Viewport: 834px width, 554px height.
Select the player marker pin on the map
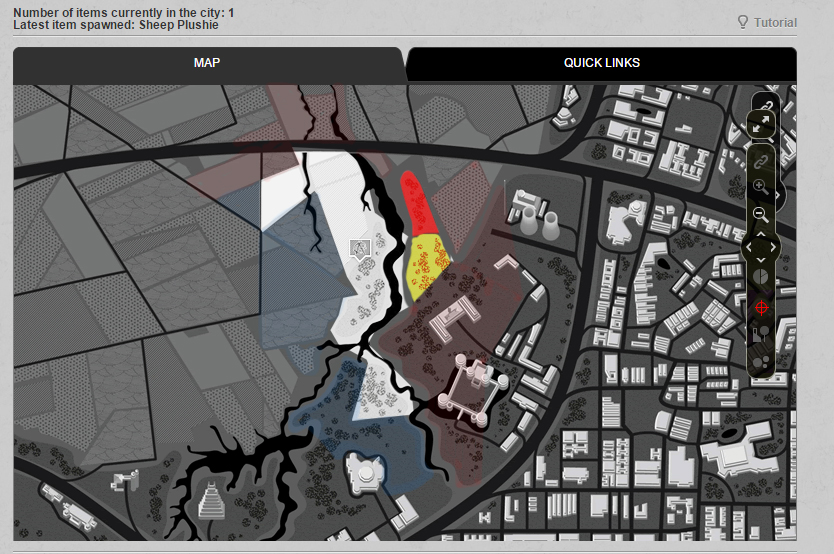tap(360, 249)
